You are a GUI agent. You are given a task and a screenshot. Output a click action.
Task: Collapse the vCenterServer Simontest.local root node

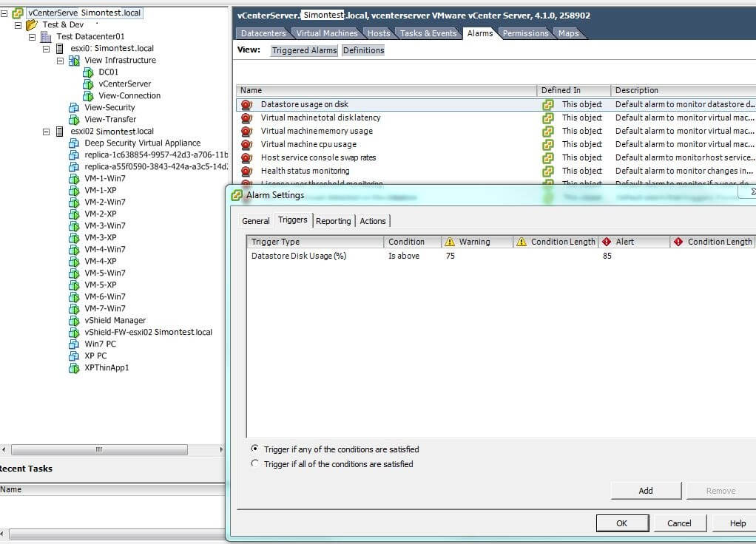pyautogui.click(x=4, y=13)
